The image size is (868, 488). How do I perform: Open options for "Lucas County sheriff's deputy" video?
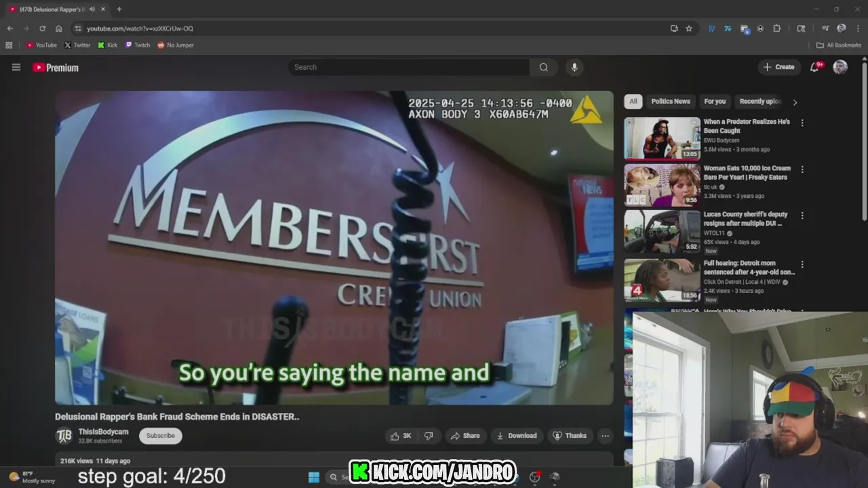[802, 216]
